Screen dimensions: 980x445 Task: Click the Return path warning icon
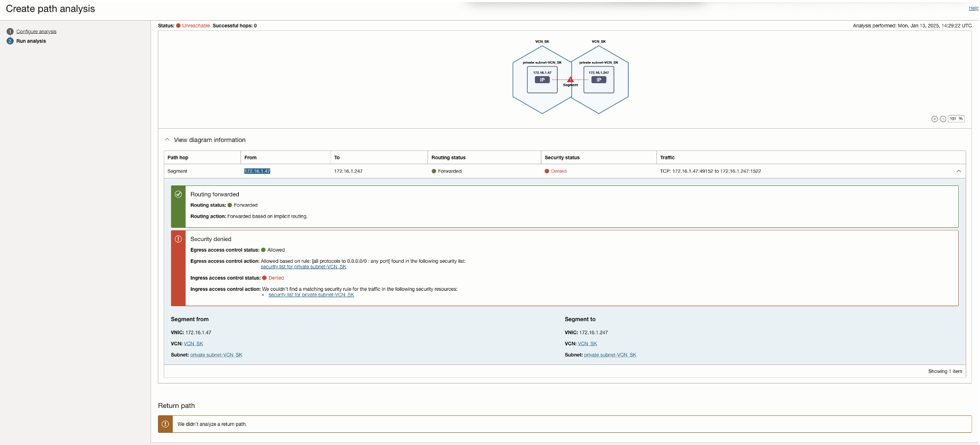point(165,424)
